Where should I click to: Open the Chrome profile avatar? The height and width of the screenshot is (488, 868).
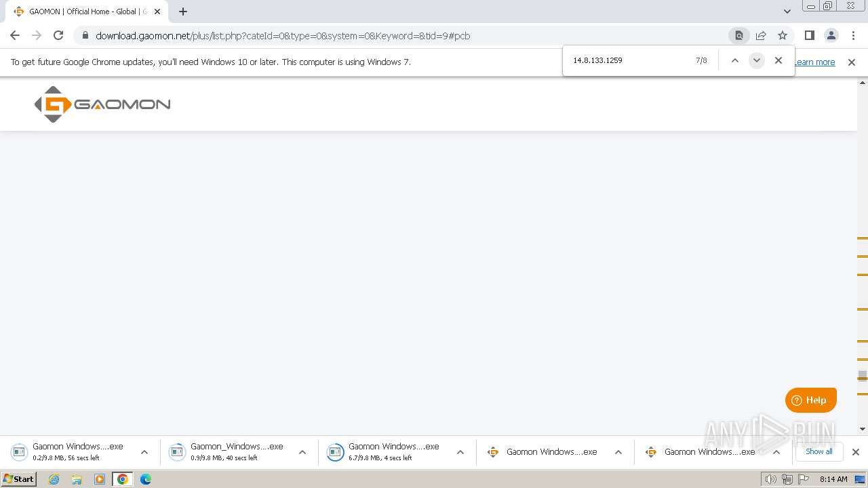pyautogui.click(x=831, y=35)
